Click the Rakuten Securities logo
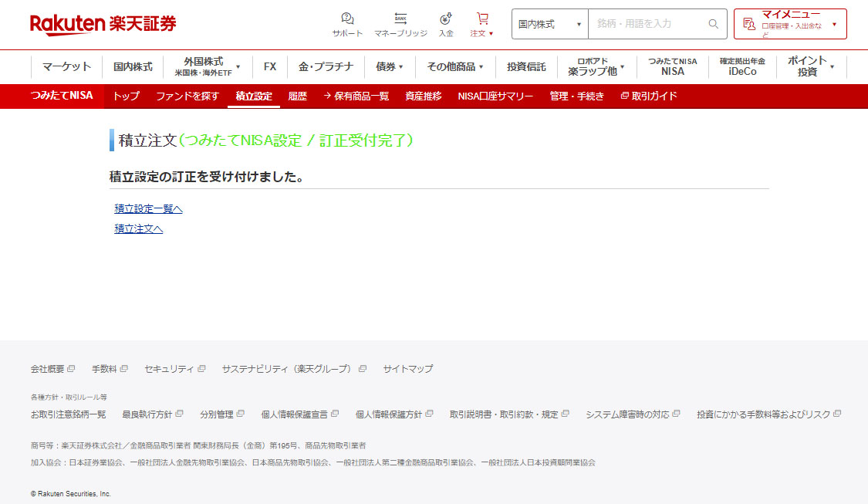Screen dimensions: 868x504 pyautogui.click(x=103, y=24)
